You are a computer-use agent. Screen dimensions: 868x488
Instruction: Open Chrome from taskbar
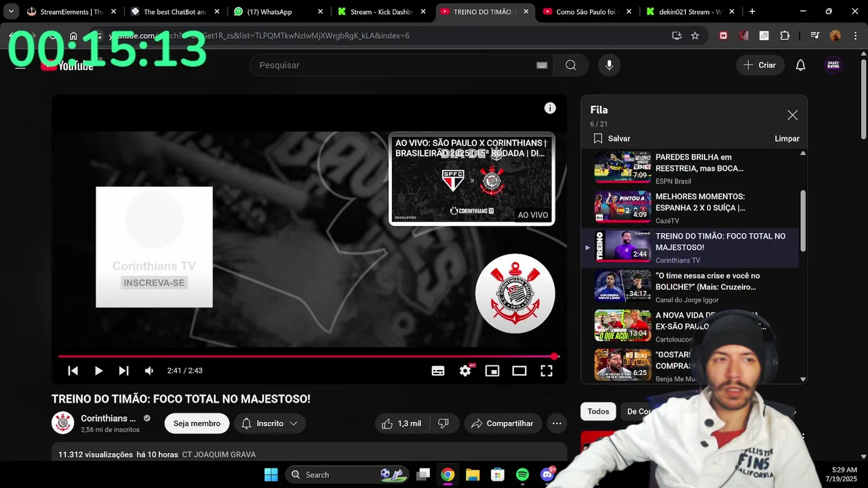coord(448,474)
